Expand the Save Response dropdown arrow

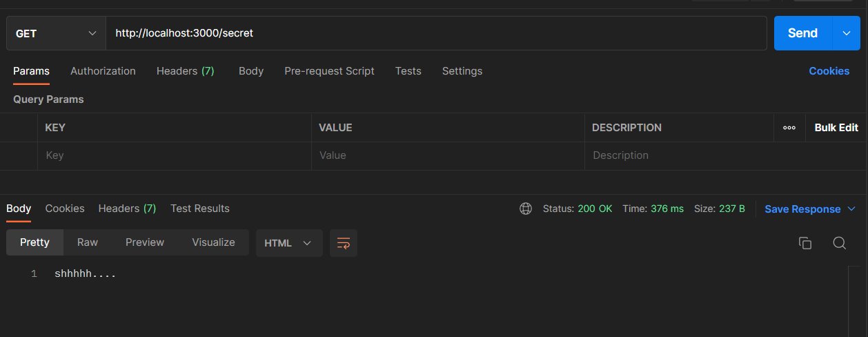coord(851,209)
